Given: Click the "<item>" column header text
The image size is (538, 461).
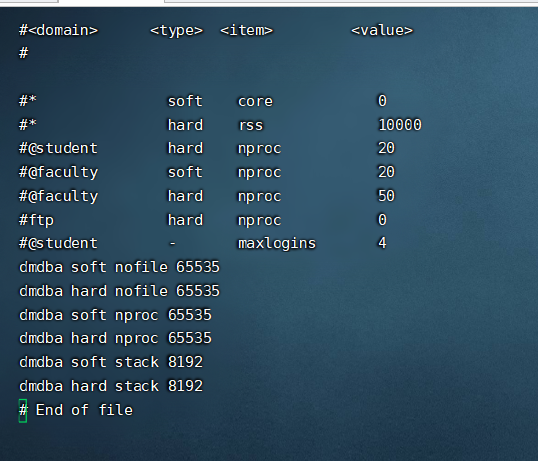Looking at the screenshot, I should click(x=246, y=31).
